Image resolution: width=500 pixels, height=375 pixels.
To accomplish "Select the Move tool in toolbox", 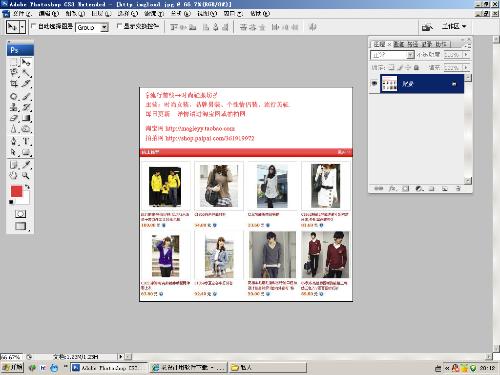I will coord(26,62).
